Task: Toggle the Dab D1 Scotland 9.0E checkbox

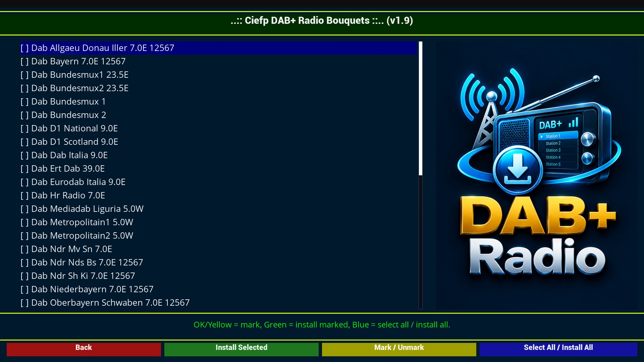Action: tap(24, 142)
